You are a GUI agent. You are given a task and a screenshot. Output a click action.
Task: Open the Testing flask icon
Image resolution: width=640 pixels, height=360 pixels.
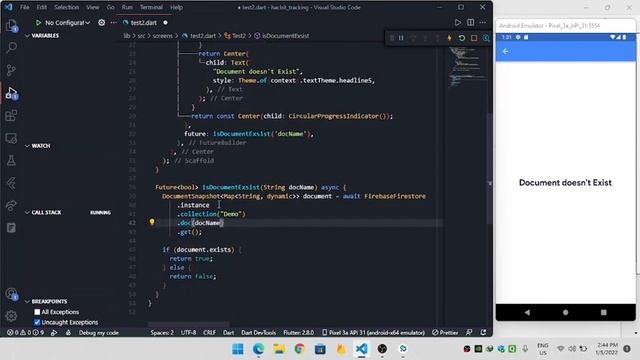click(11, 160)
